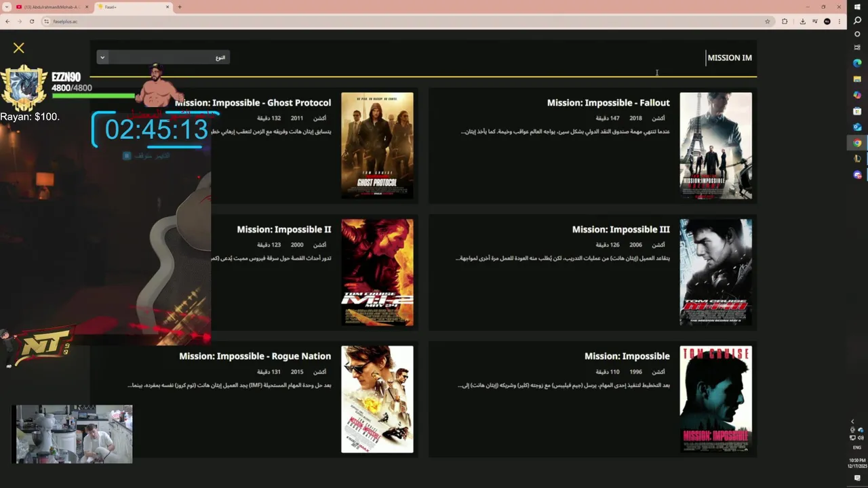Open the Chrome three-dot menu
The height and width of the screenshot is (488, 868).
pos(840,21)
